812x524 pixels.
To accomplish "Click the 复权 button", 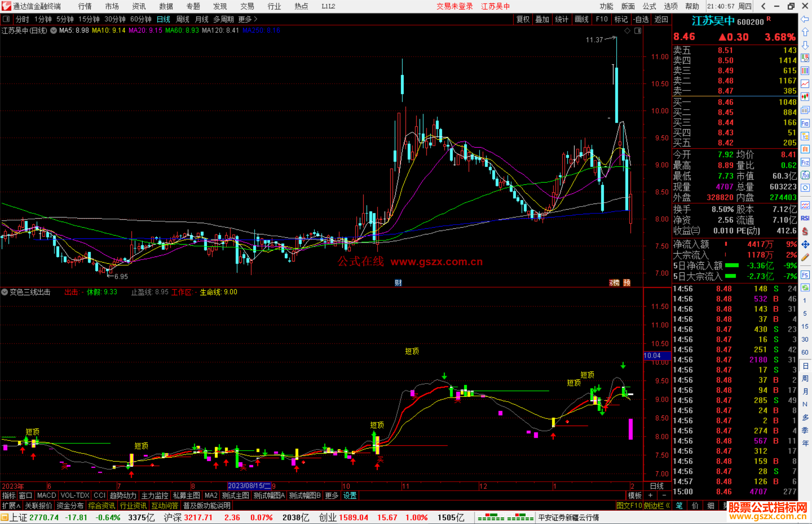I will pyautogui.click(x=523, y=19).
